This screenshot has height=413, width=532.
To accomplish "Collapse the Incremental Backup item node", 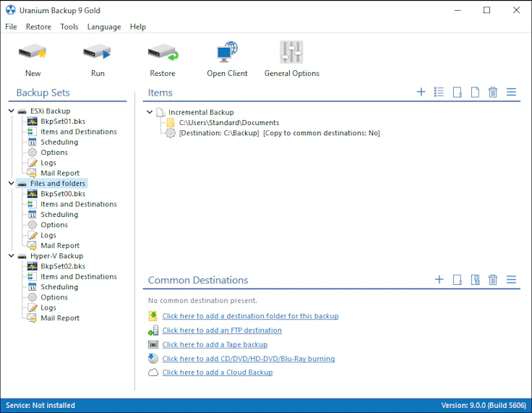I will pos(150,111).
